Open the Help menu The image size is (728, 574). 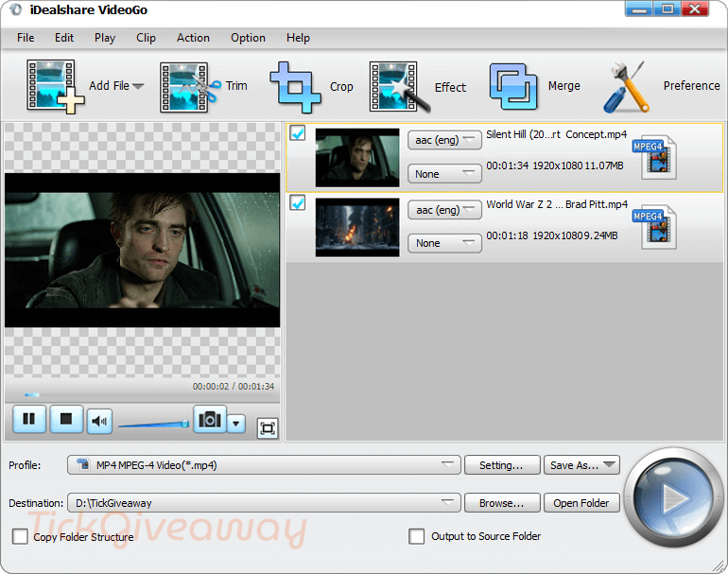[298, 38]
